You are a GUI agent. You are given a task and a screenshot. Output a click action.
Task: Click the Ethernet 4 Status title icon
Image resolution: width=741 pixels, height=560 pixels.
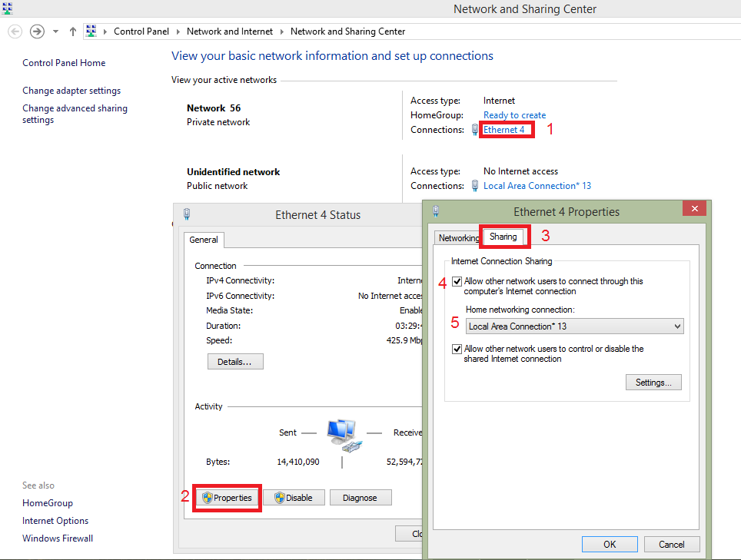(186, 214)
